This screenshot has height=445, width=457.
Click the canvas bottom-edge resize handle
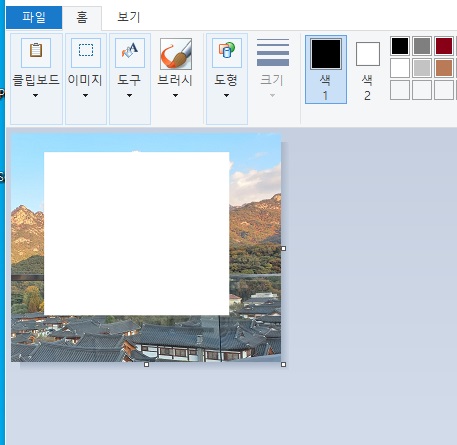[146, 365]
